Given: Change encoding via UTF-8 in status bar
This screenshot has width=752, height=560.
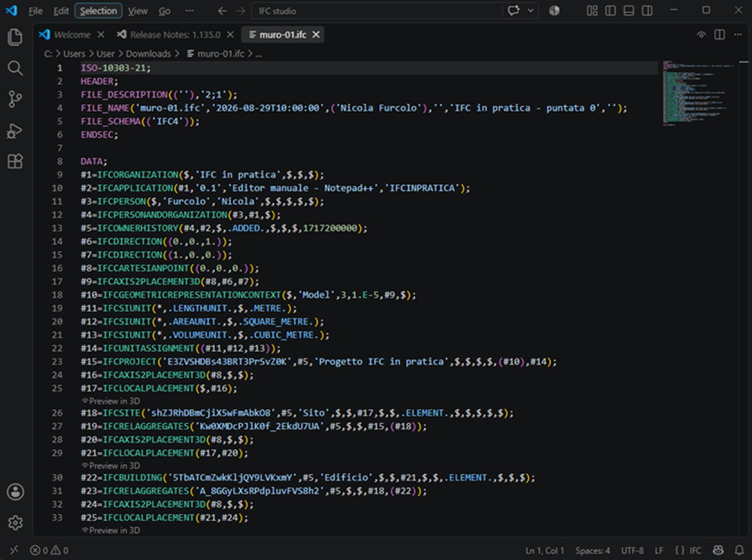Looking at the screenshot, I should [632, 550].
